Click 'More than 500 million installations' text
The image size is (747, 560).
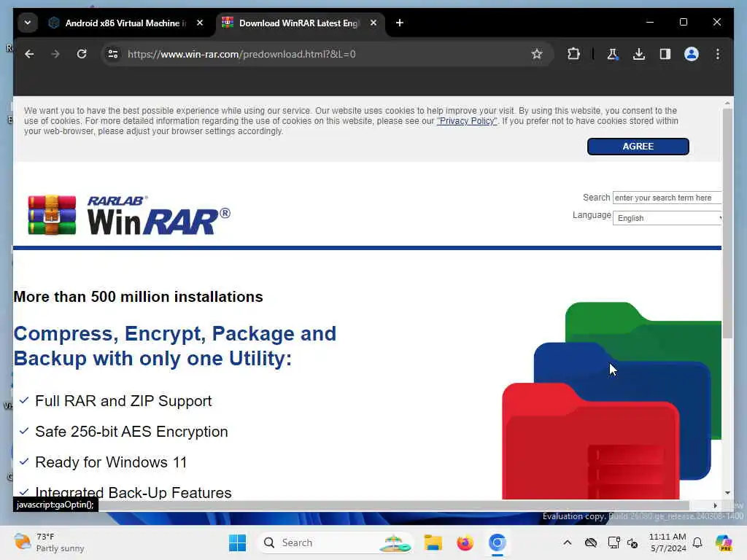(x=138, y=297)
